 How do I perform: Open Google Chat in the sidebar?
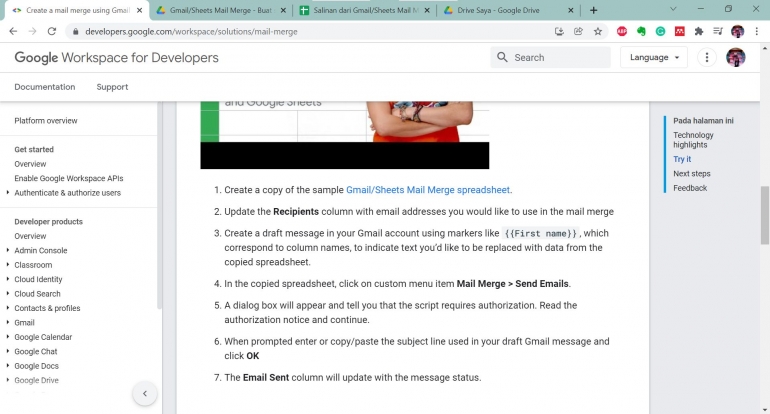coord(36,351)
